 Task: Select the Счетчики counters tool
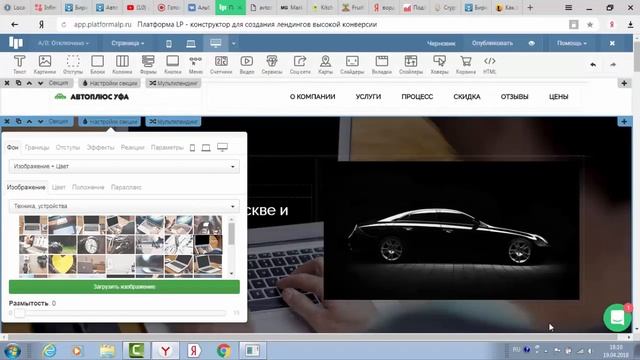pos(221,64)
